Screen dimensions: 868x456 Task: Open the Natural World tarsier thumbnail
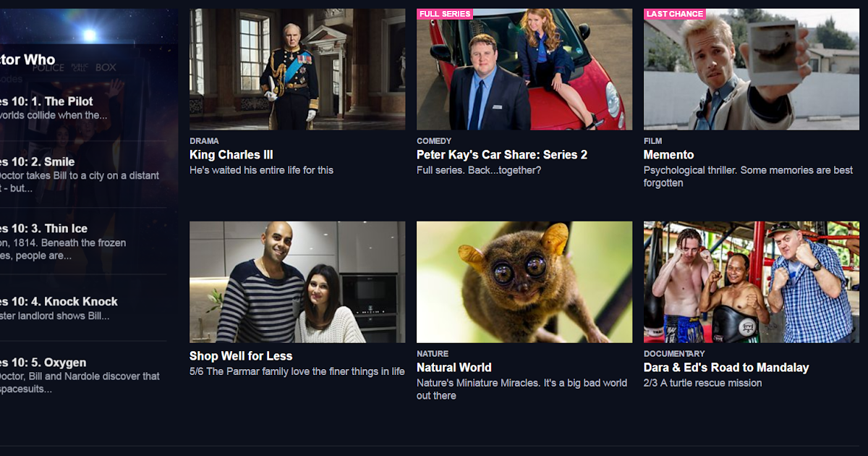[x=524, y=282]
